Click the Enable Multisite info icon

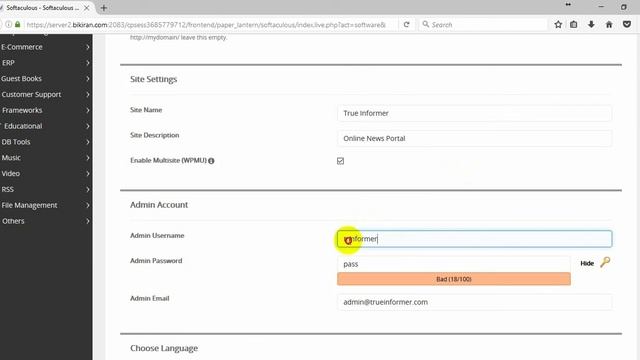[x=211, y=161]
